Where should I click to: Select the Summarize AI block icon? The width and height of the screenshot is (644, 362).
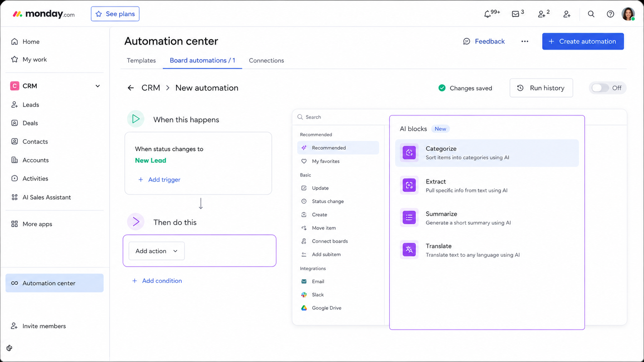(409, 218)
